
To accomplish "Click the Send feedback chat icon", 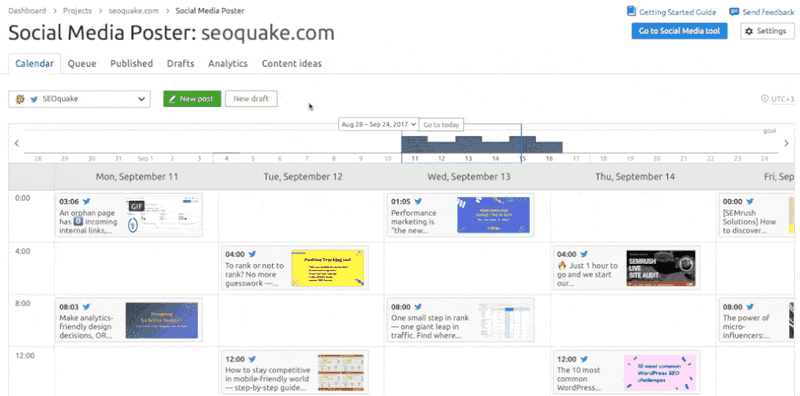I will (x=734, y=12).
